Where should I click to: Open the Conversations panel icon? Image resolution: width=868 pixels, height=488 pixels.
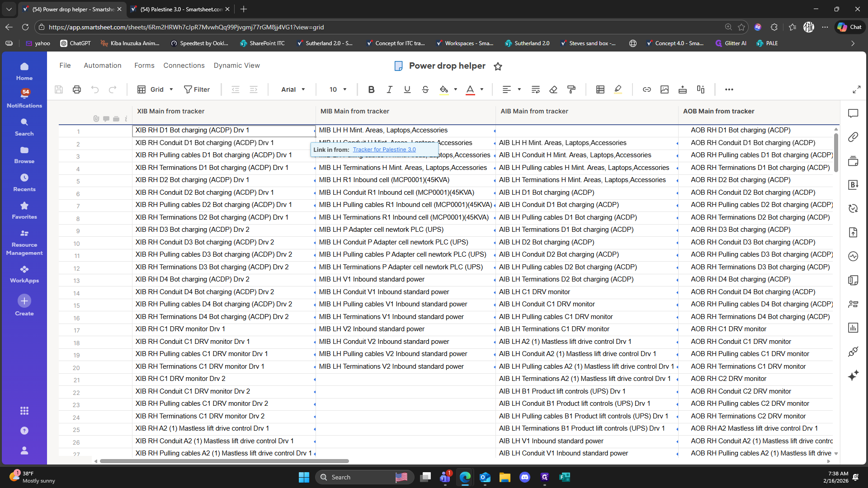(853, 113)
